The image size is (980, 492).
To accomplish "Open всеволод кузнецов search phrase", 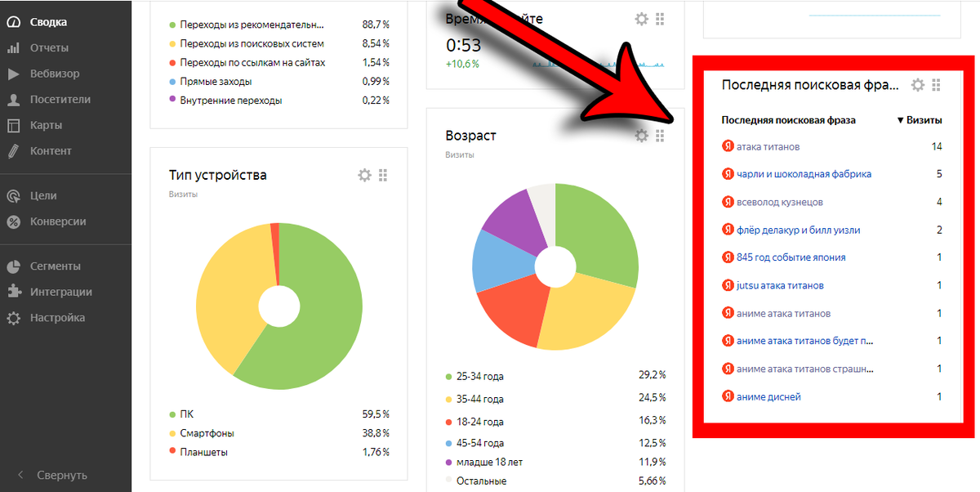I will [779, 202].
